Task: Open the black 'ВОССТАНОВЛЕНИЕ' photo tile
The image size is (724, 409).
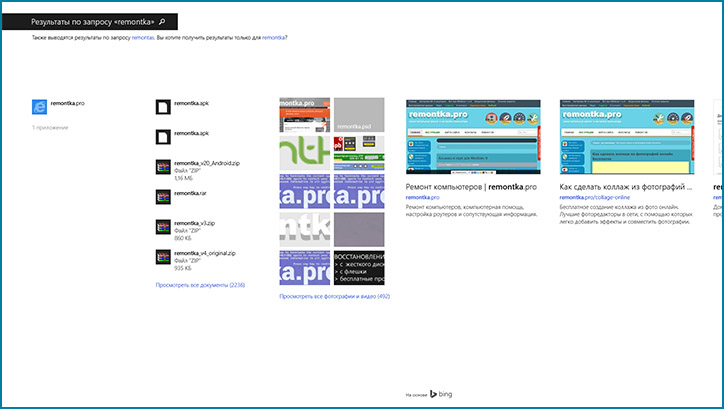Action: coord(359,268)
